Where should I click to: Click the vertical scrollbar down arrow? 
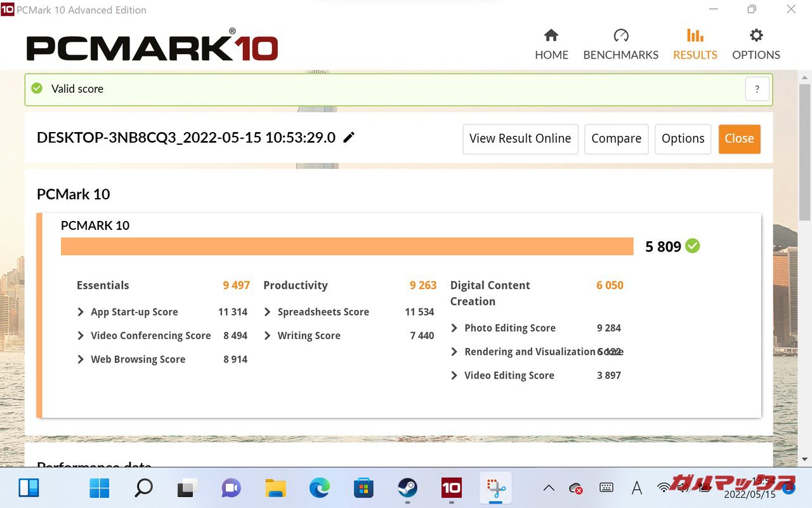coord(805,459)
